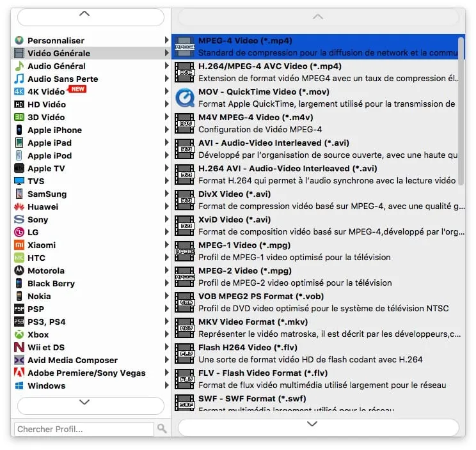476x450 pixels.
Task: Open the Vidéo Générale category
Action: tap(91, 53)
